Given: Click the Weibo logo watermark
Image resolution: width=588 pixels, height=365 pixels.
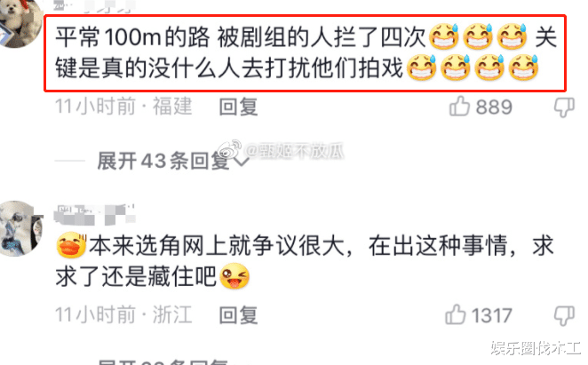Looking at the screenshot, I should 229,149.
